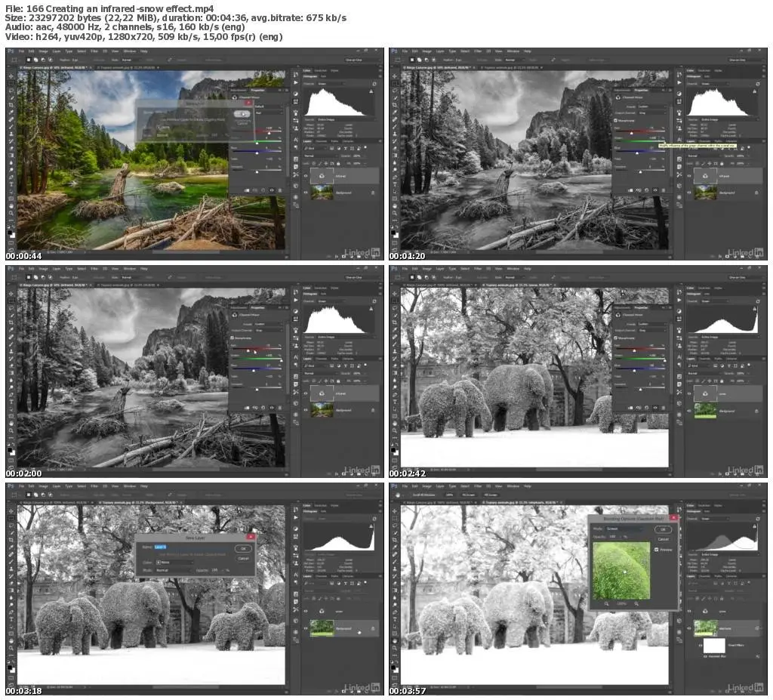The width and height of the screenshot is (773, 700).
Task: Click Fill Screen button in 00:03:57 options bar
Action: click(x=490, y=495)
